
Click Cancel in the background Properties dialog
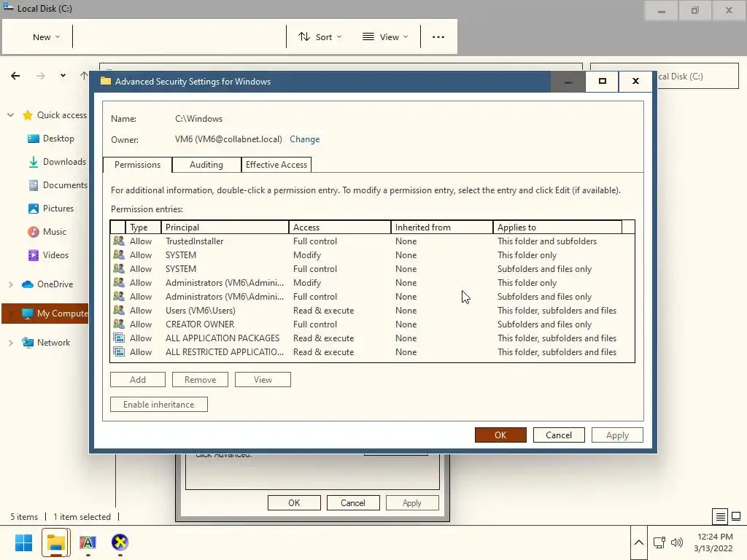pyautogui.click(x=352, y=503)
